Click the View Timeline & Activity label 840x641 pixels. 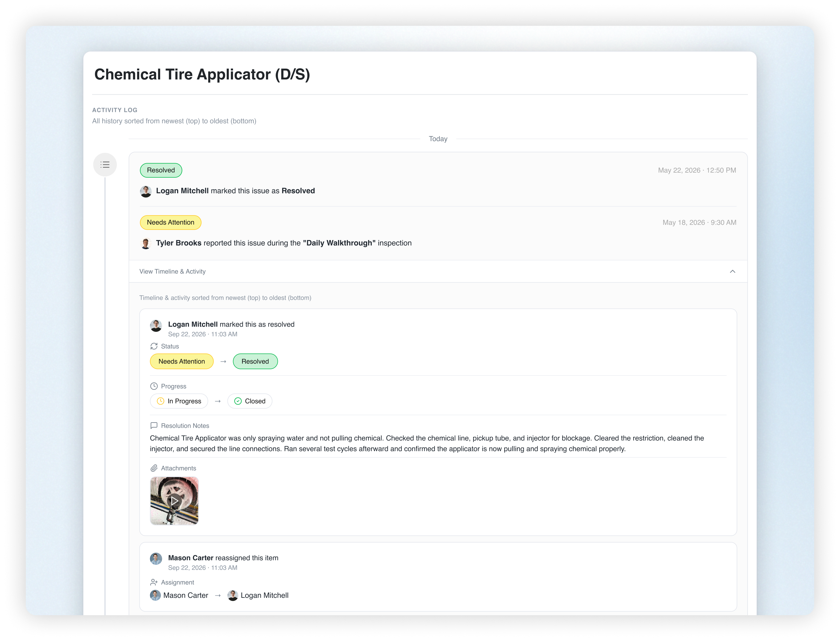tap(173, 271)
